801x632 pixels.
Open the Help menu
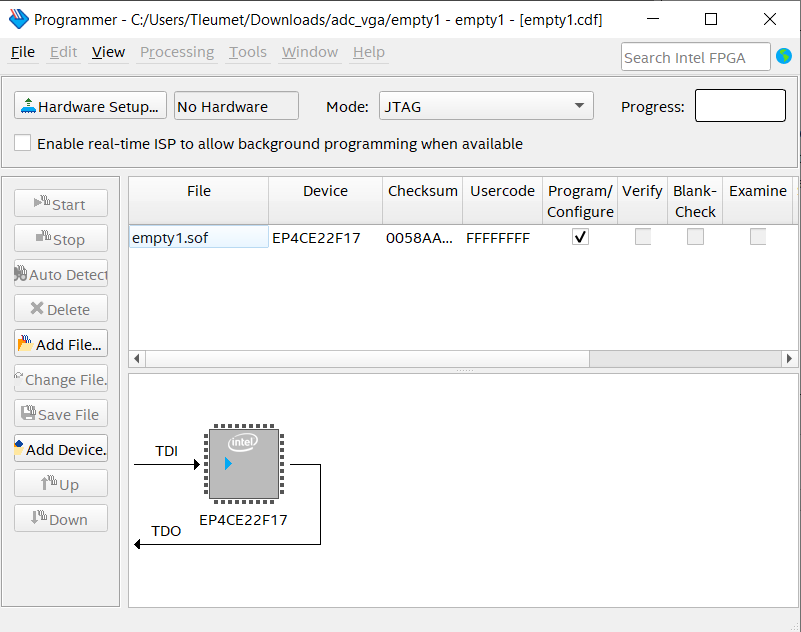pos(369,52)
